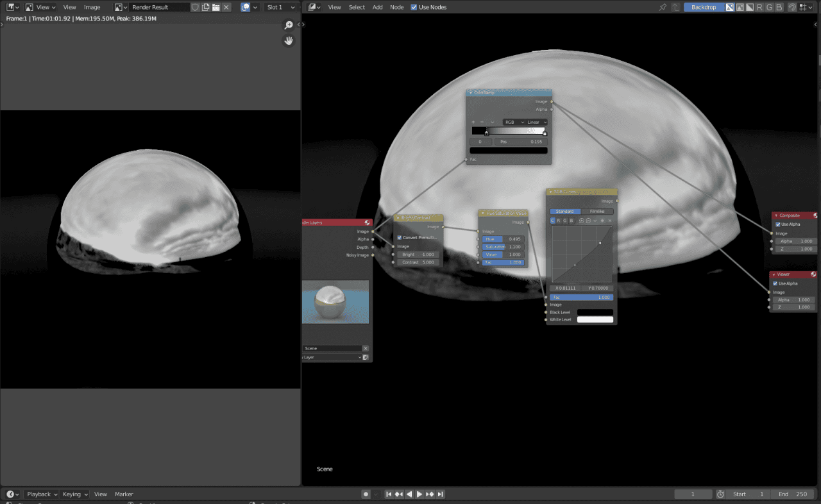Open the Add menu in the node editor

tap(377, 7)
